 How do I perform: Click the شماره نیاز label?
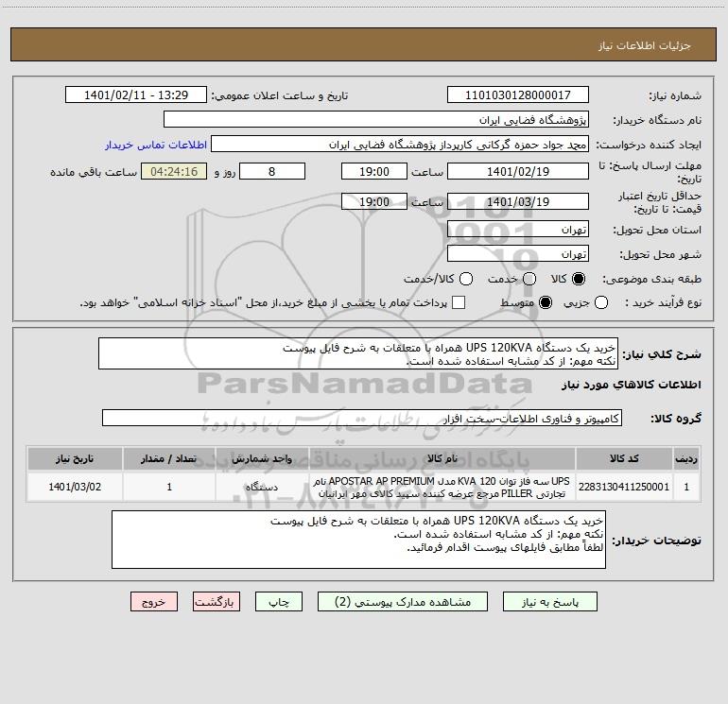point(675,96)
